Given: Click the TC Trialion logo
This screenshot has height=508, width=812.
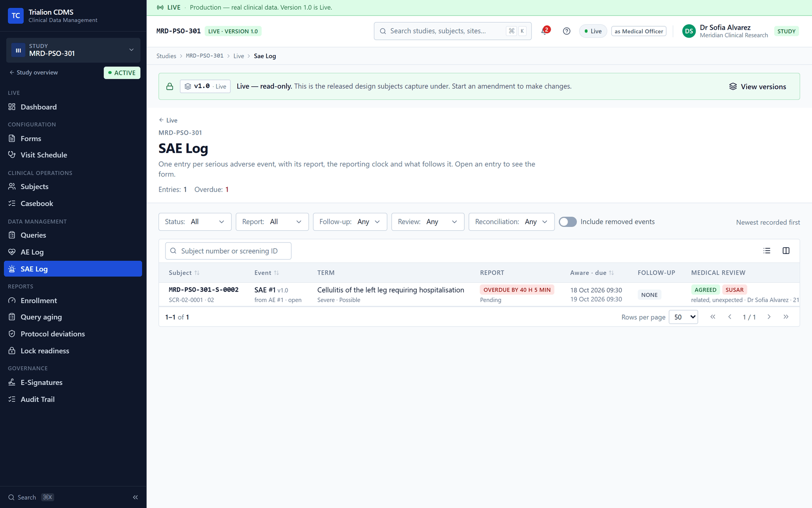Looking at the screenshot, I should (16, 16).
